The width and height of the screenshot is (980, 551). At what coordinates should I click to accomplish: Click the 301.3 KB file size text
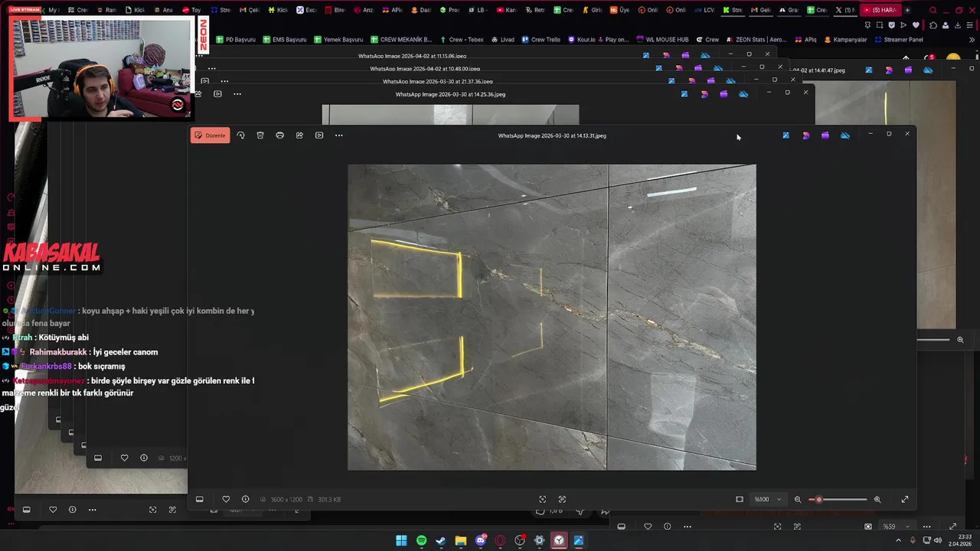point(329,500)
